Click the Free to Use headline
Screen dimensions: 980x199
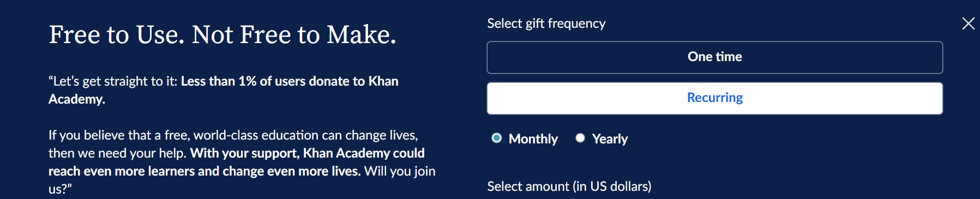click(x=222, y=35)
